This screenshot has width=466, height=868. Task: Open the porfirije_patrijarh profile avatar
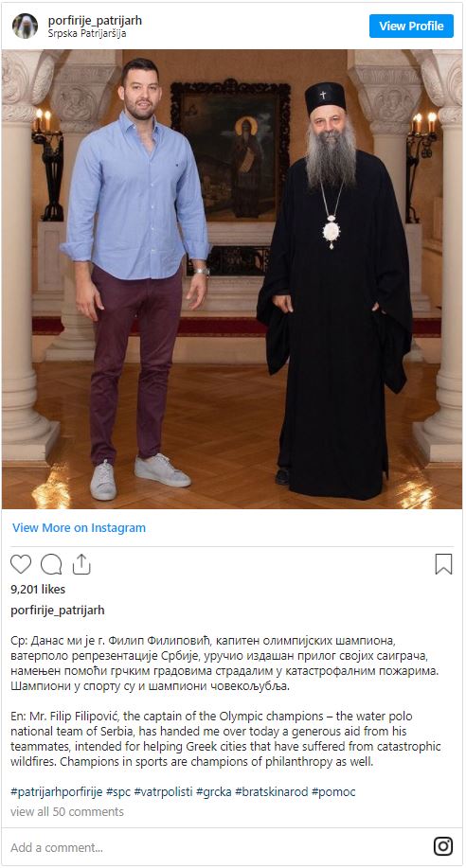25,26
